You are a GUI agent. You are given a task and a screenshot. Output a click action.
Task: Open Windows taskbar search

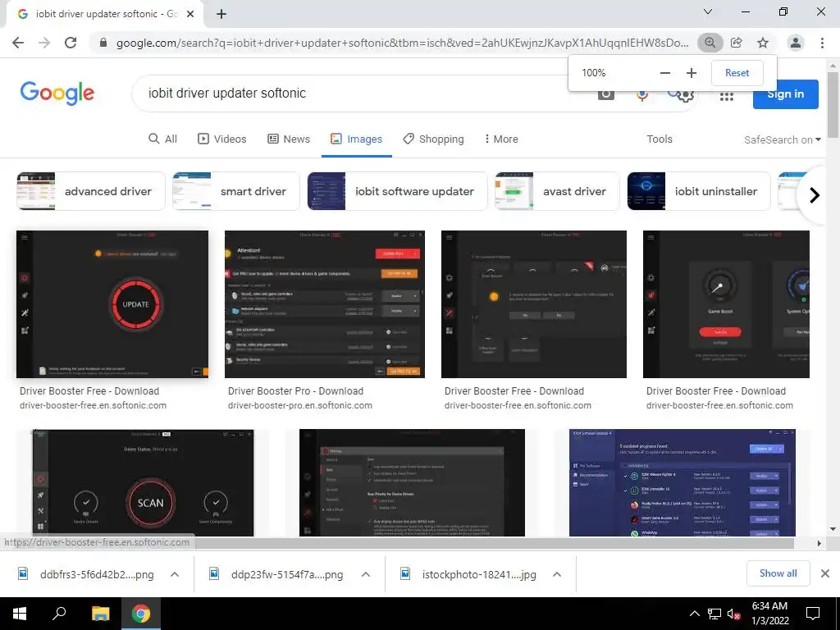(x=59, y=614)
